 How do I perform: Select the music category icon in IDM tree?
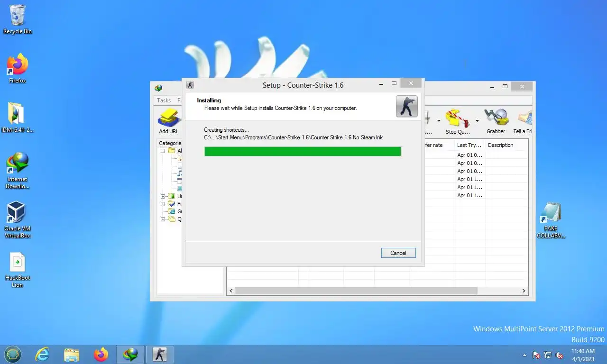point(180,173)
